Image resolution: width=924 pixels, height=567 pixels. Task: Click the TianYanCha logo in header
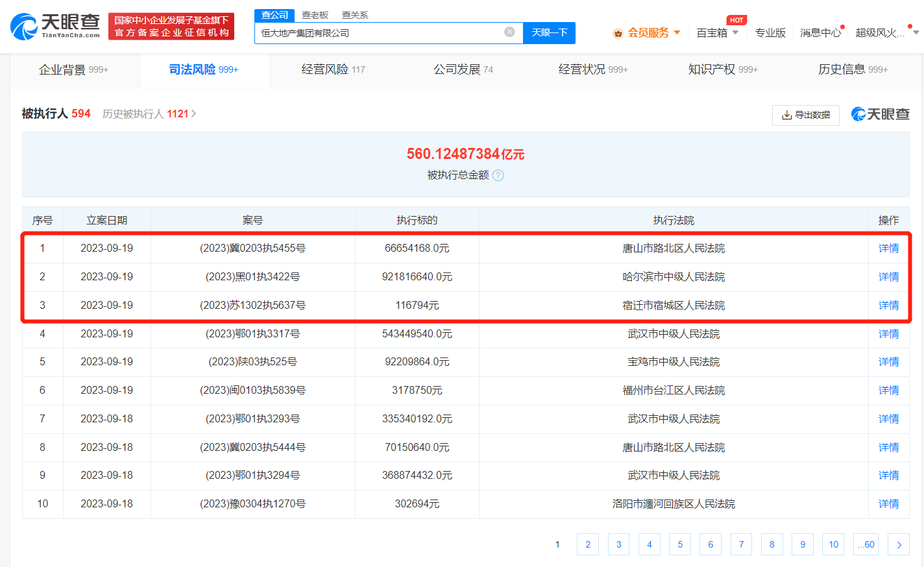pos(56,26)
